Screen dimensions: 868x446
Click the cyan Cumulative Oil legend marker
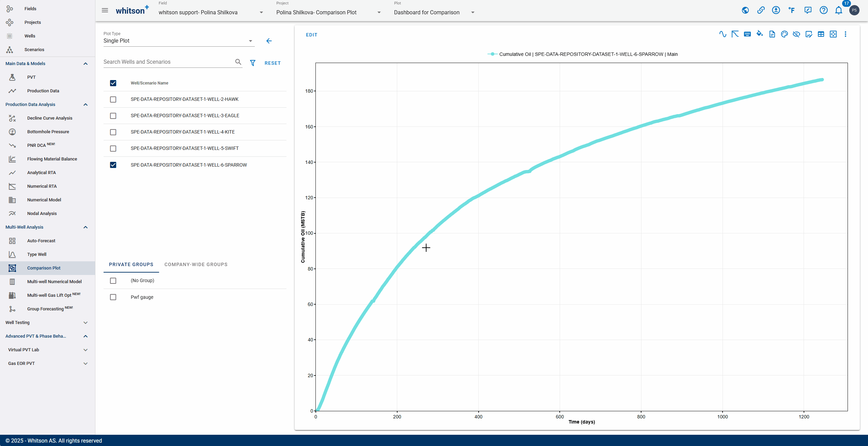click(492, 54)
